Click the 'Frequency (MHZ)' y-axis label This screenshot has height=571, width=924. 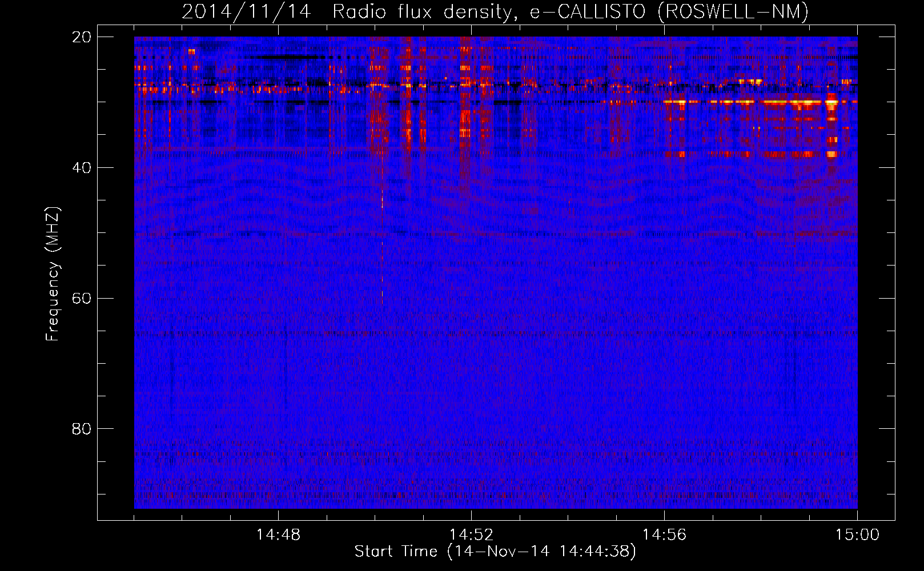(x=53, y=274)
